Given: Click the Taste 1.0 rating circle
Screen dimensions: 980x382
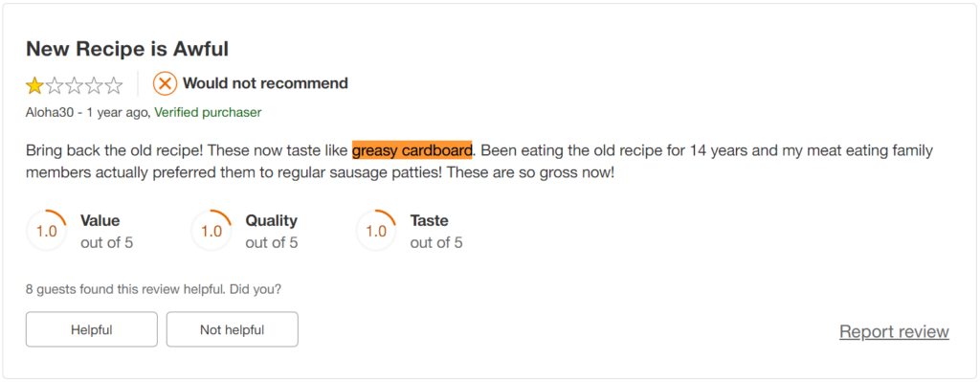Looking at the screenshot, I should click(x=376, y=231).
